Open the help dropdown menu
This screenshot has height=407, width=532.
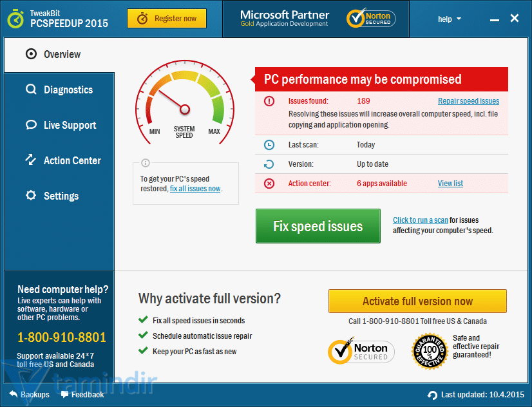[x=449, y=19]
